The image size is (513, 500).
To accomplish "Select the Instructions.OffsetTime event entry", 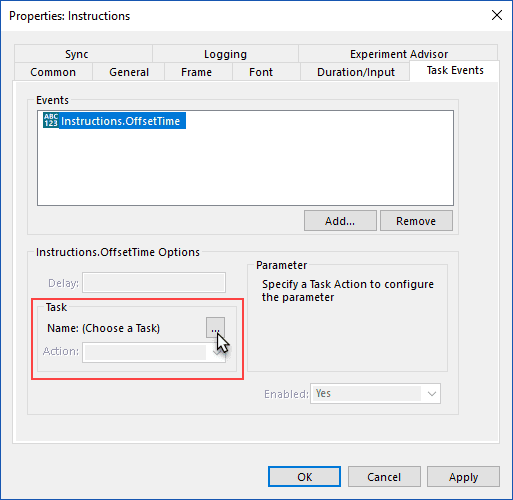I will tap(114, 121).
